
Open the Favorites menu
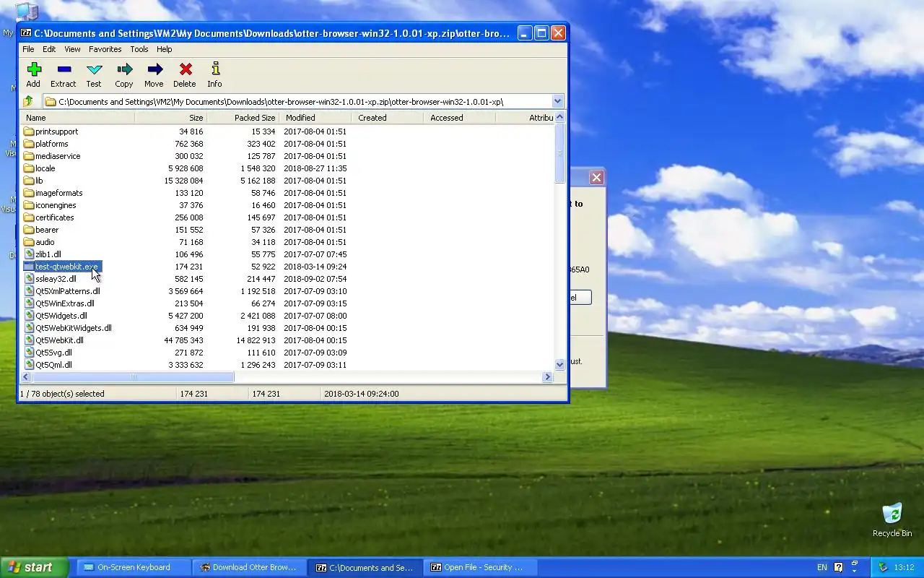tap(105, 49)
